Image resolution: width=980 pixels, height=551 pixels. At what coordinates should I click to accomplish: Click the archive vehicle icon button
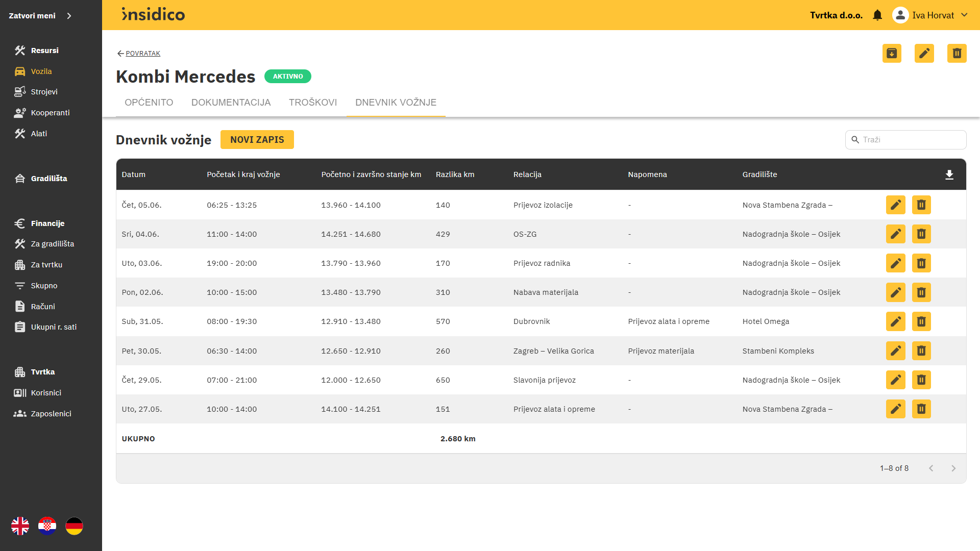[892, 53]
